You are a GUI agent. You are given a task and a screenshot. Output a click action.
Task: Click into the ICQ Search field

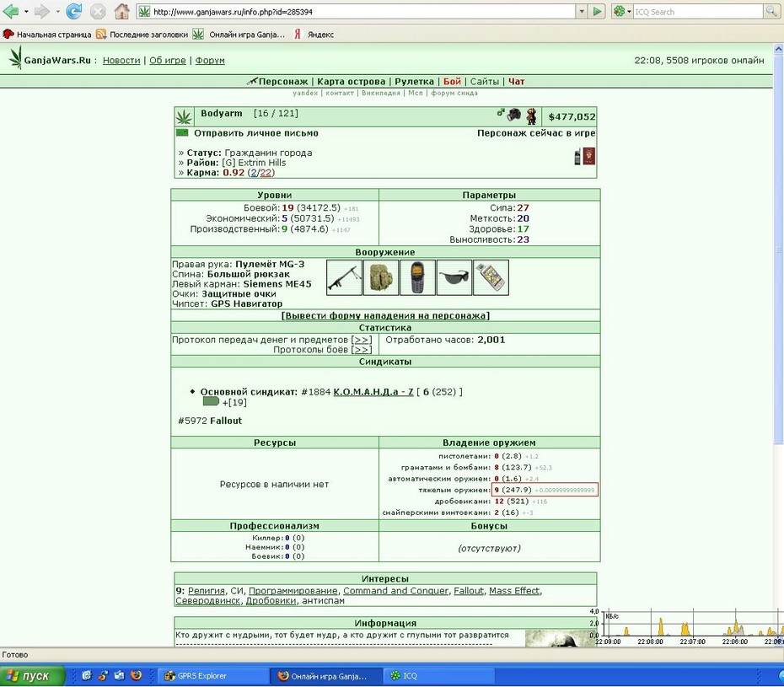[x=698, y=12]
